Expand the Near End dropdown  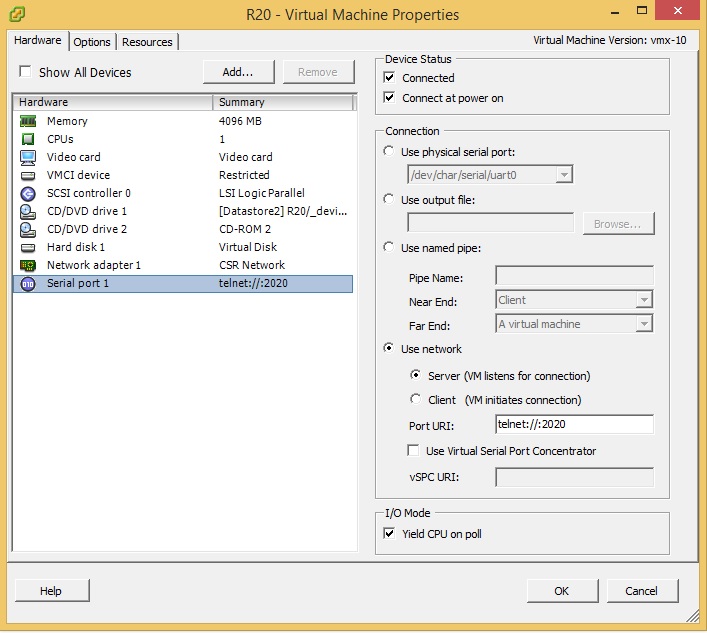click(x=644, y=300)
